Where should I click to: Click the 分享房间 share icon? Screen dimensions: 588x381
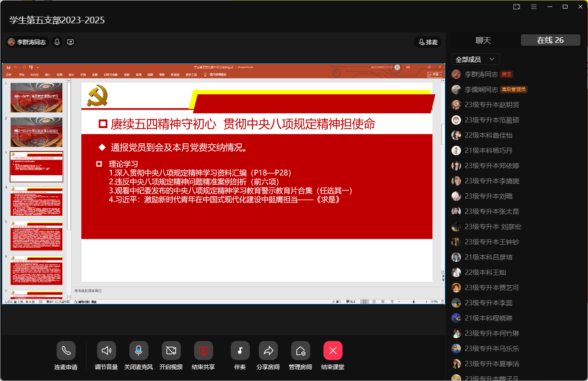pos(268,351)
